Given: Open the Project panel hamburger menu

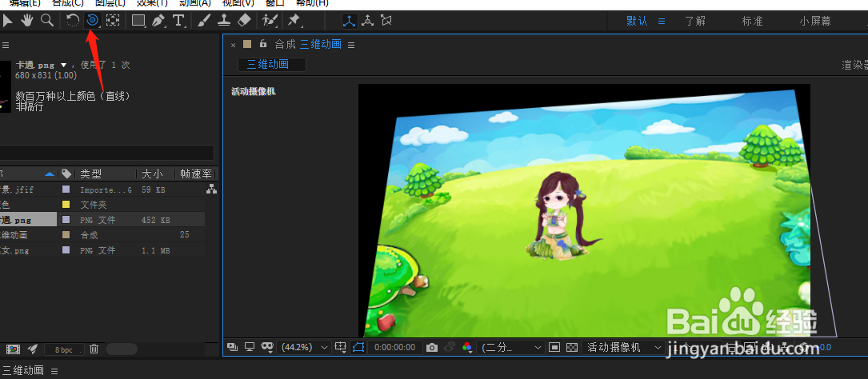Looking at the screenshot, I should [5, 45].
